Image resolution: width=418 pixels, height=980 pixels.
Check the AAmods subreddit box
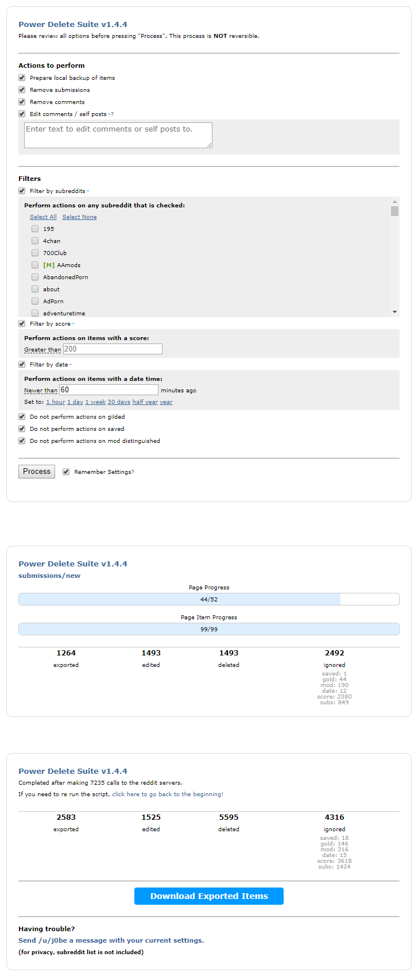[35, 265]
